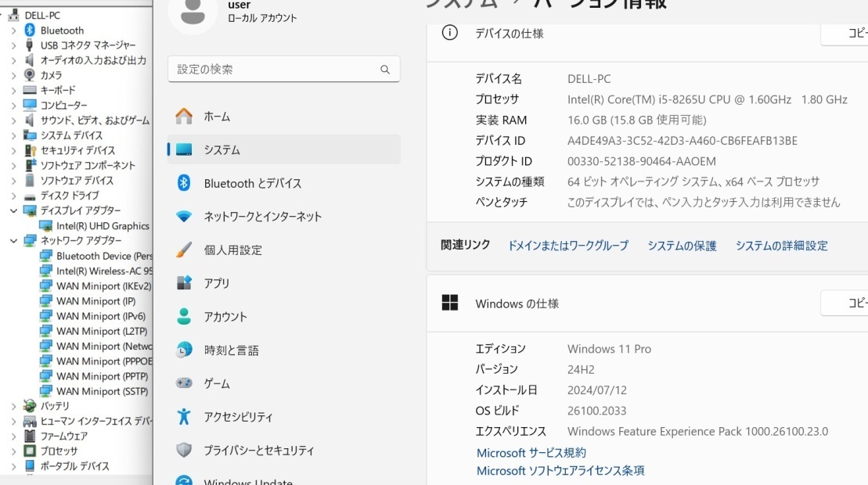Collapse the ディスプレイ アダプター tree node
Image resolution: width=868 pixels, height=485 pixels.
click(x=14, y=210)
